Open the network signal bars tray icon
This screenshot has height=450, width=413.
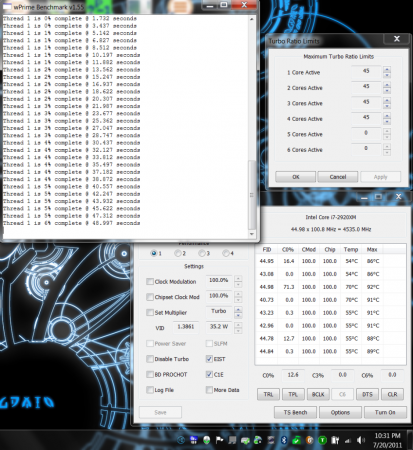coord(348,441)
